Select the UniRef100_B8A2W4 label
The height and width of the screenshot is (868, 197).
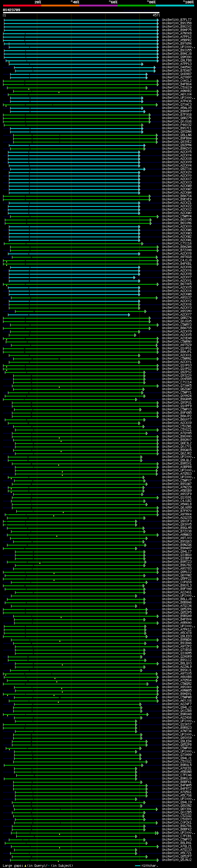pos(176,247)
